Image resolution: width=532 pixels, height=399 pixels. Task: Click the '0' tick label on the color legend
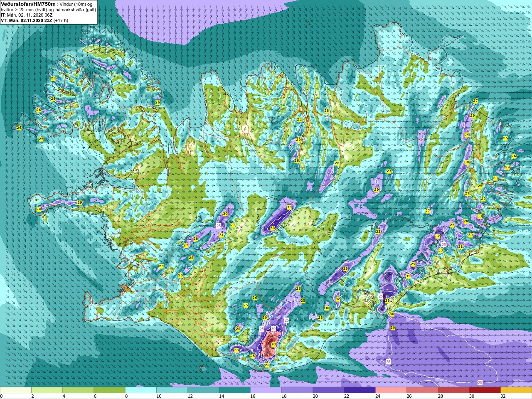[x=2, y=396]
